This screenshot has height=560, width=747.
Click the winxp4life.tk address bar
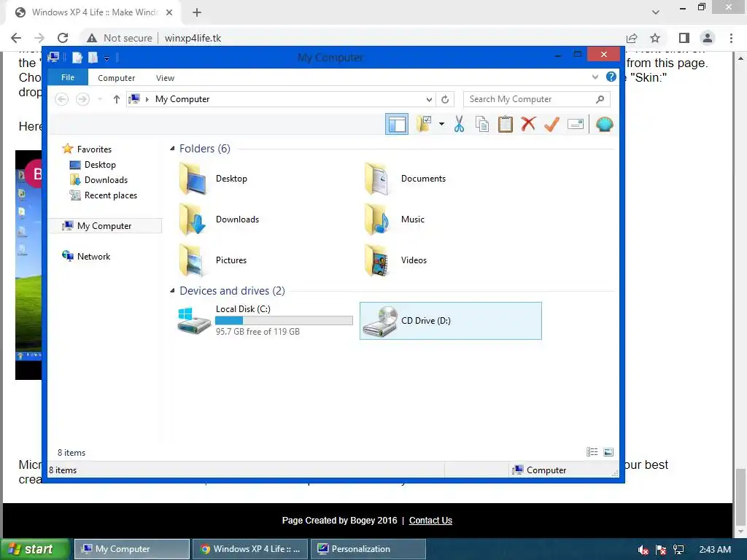click(193, 38)
